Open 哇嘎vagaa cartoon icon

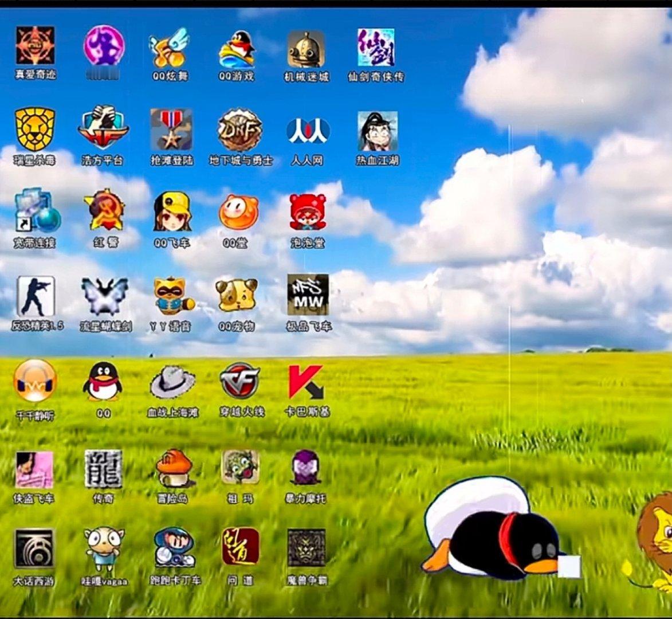(104, 550)
